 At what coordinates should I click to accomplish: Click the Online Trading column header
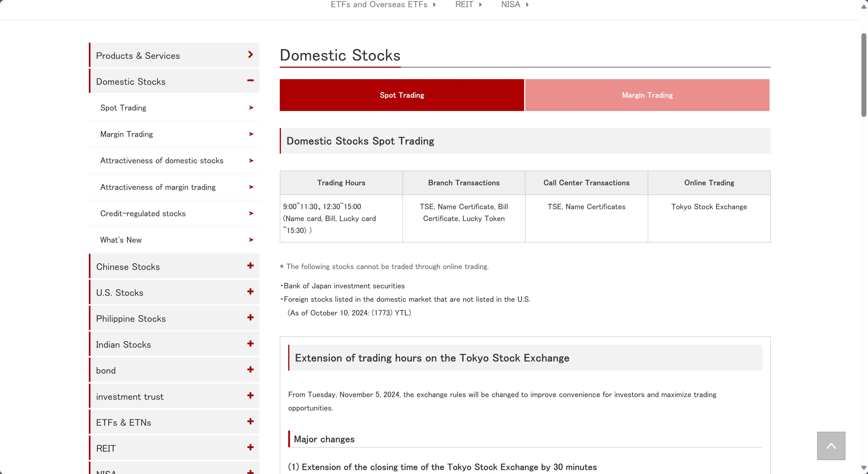pyautogui.click(x=709, y=183)
